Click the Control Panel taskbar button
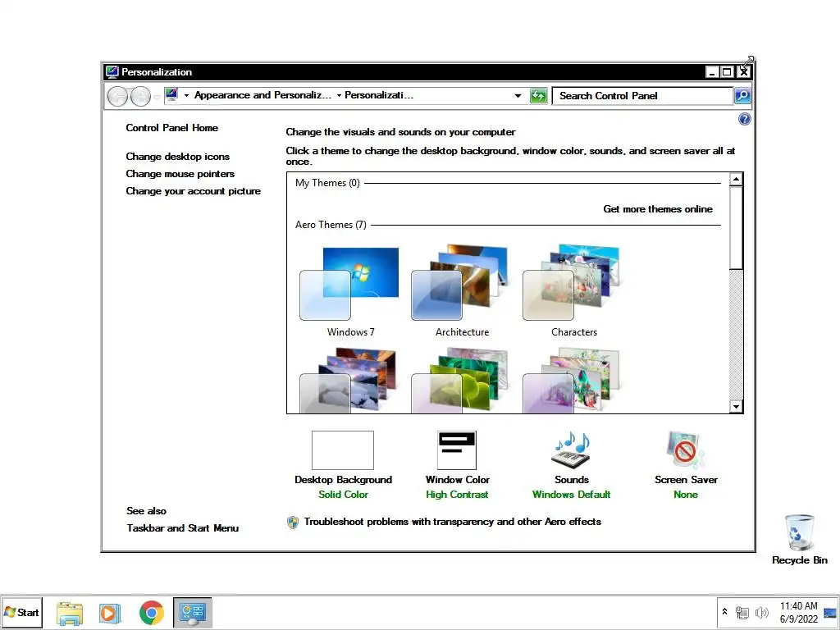840x630 pixels. coord(192,612)
